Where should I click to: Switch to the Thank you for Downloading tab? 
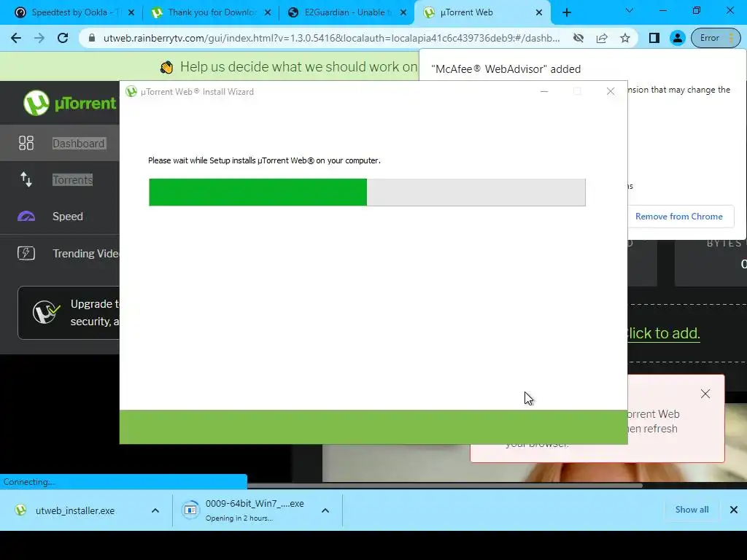click(212, 12)
